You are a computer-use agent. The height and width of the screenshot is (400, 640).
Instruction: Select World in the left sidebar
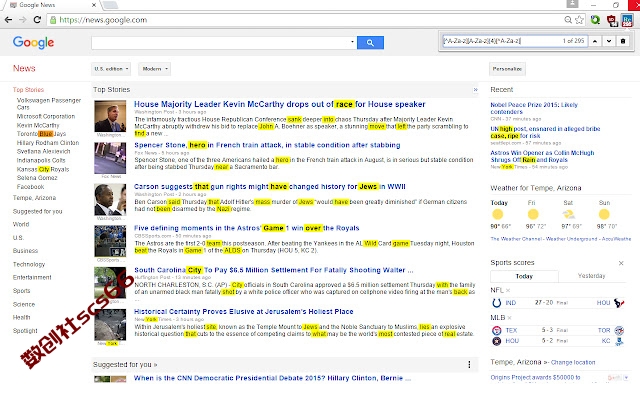[x=21, y=224]
